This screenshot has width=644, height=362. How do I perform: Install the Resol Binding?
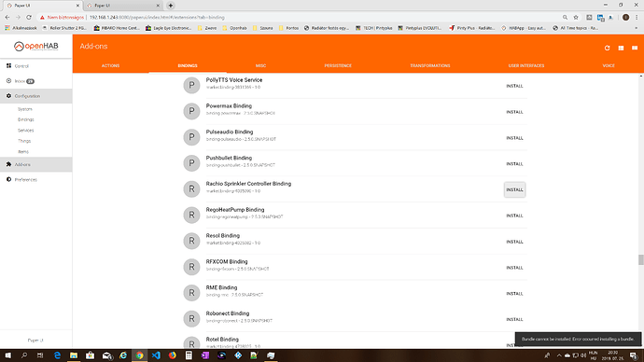pyautogui.click(x=514, y=242)
